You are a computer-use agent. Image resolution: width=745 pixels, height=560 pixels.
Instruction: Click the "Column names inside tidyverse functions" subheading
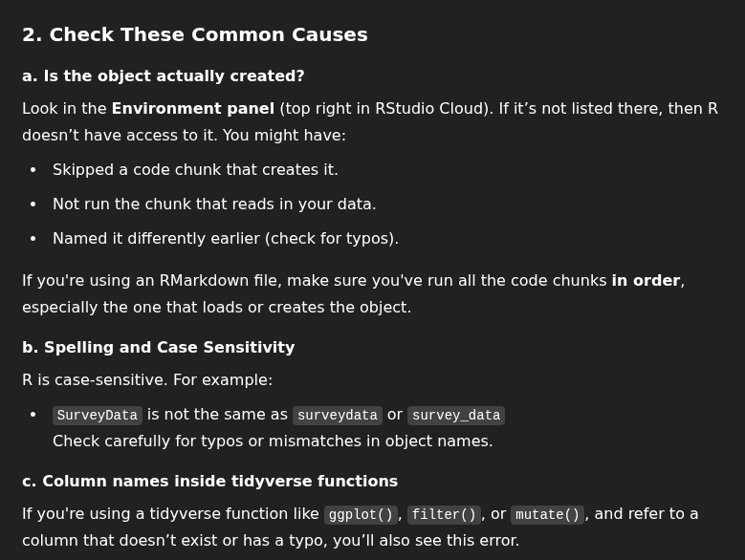pos(220,481)
